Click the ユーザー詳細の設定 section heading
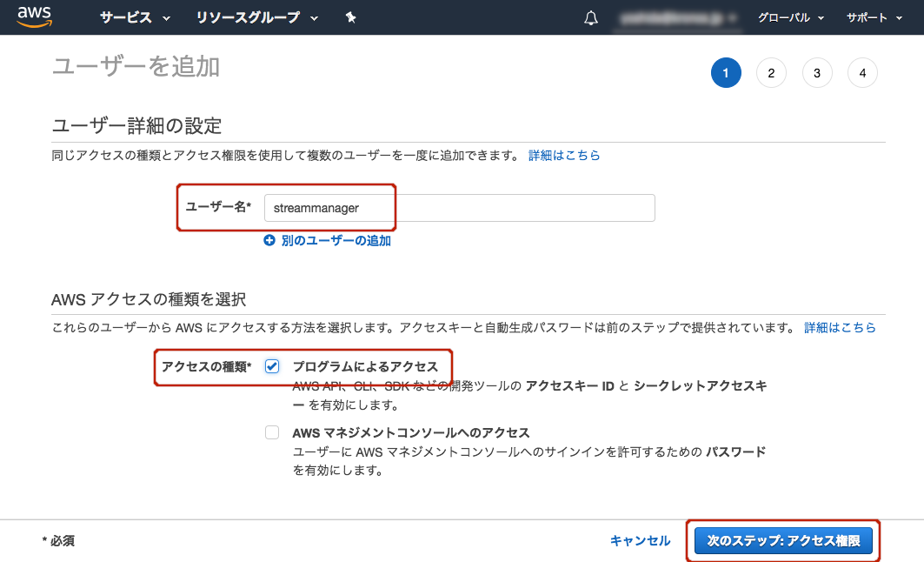This screenshot has width=924, height=562. (x=136, y=125)
